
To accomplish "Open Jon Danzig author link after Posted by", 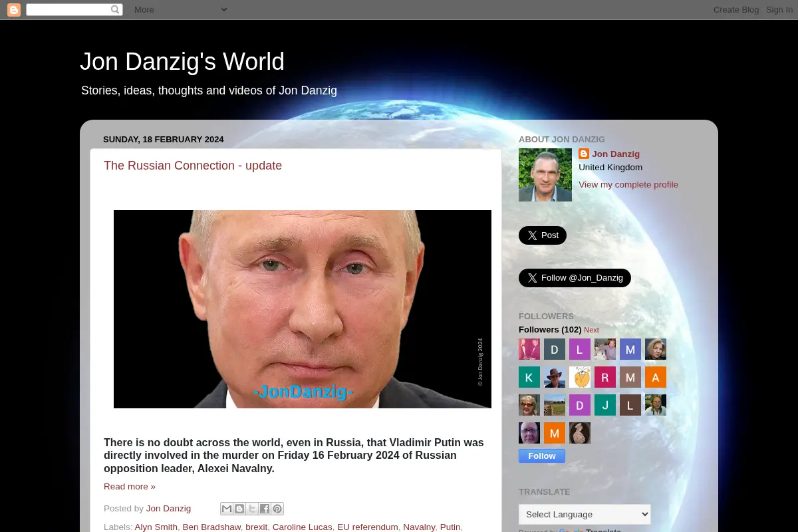I will pyautogui.click(x=168, y=508).
